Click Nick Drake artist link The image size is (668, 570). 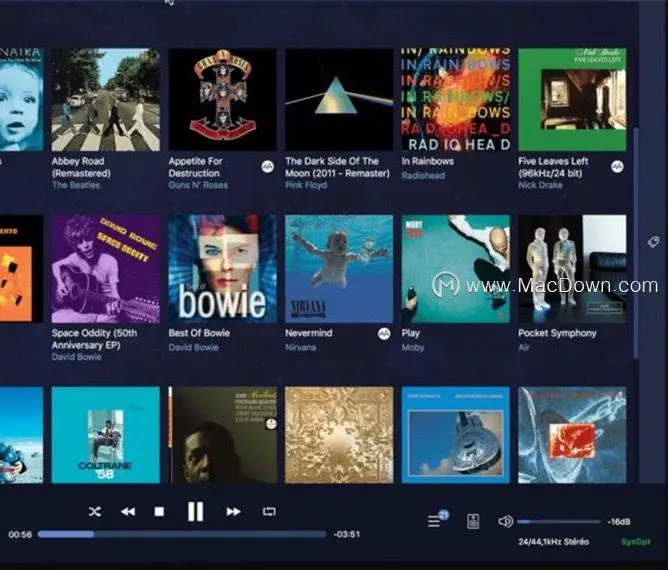point(540,185)
